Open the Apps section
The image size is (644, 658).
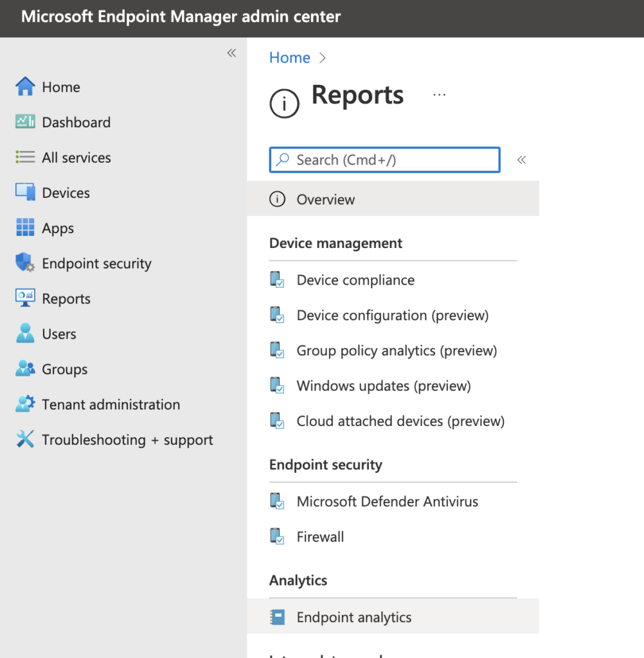coord(58,228)
